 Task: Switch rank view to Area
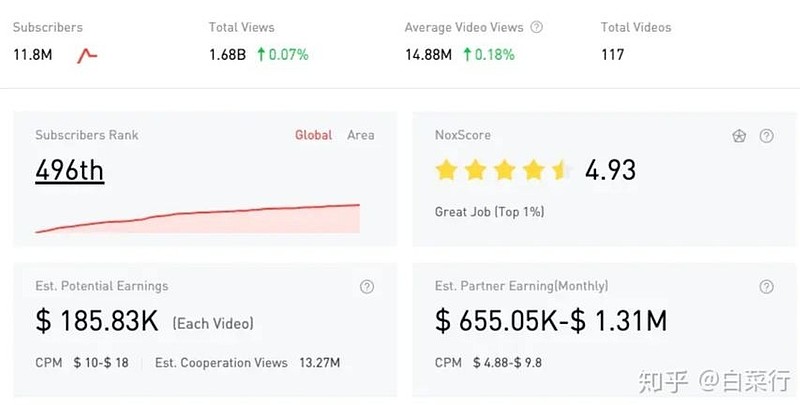coord(361,135)
